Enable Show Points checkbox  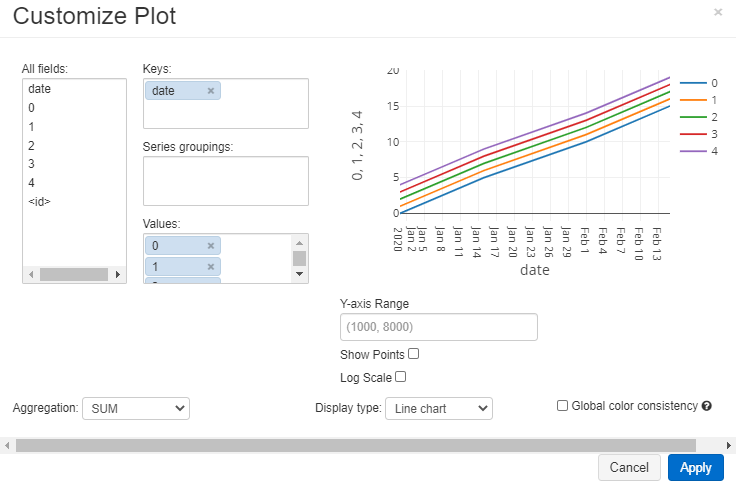(x=414, y=354)
